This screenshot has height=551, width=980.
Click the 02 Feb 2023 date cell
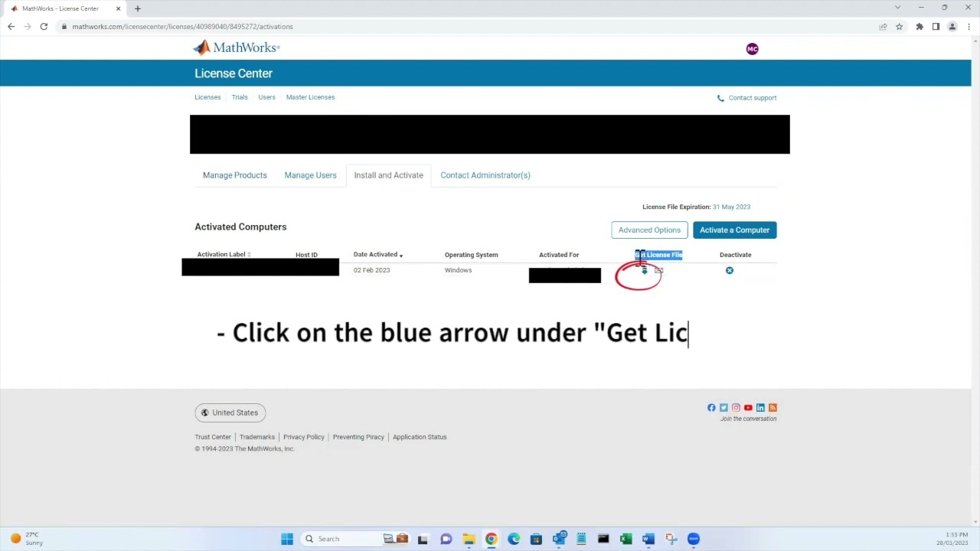coord(371,270)
